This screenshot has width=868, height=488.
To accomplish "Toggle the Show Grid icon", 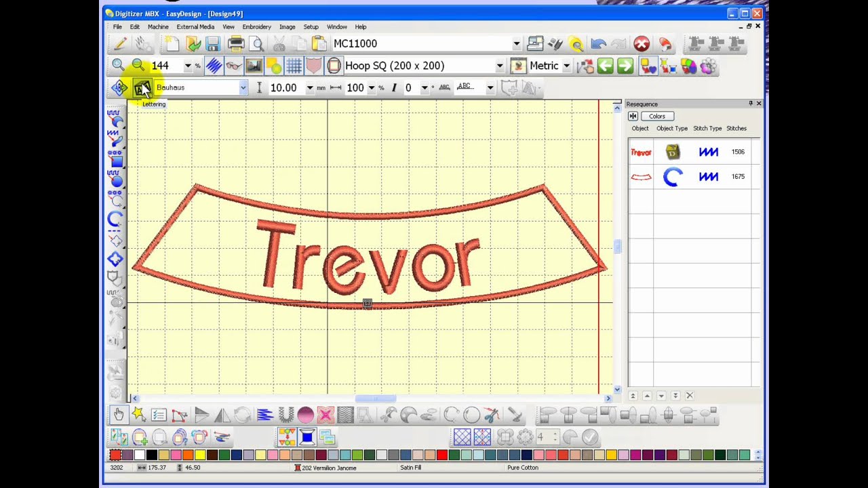I will click(x=294, y=66).
